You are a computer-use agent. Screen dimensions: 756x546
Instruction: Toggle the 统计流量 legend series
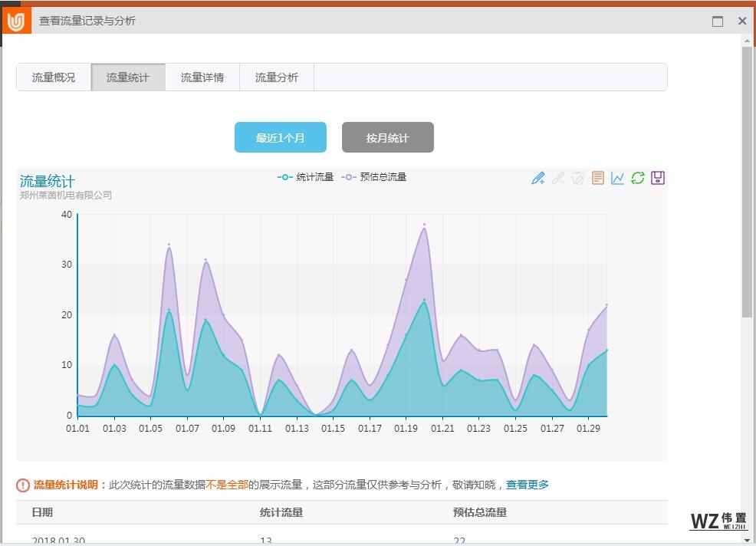305,177
